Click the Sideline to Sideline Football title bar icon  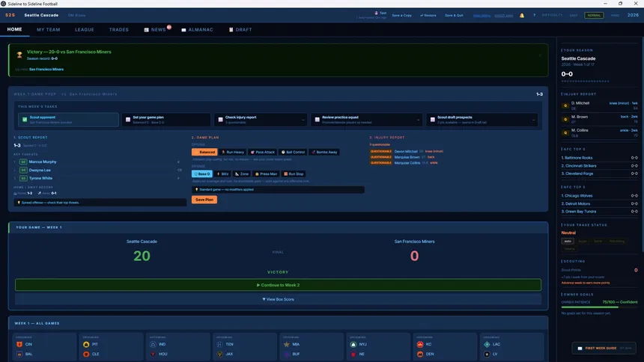tap(3, 4)
